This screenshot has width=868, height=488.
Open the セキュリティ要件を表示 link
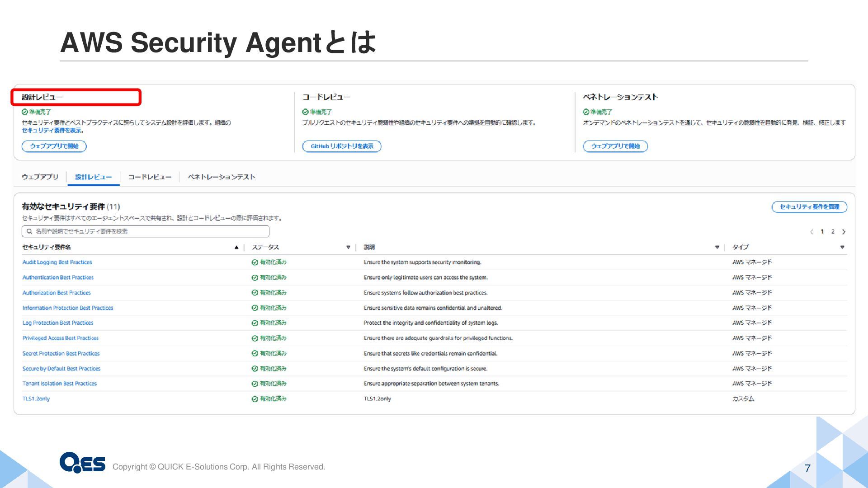coord(52,131)
